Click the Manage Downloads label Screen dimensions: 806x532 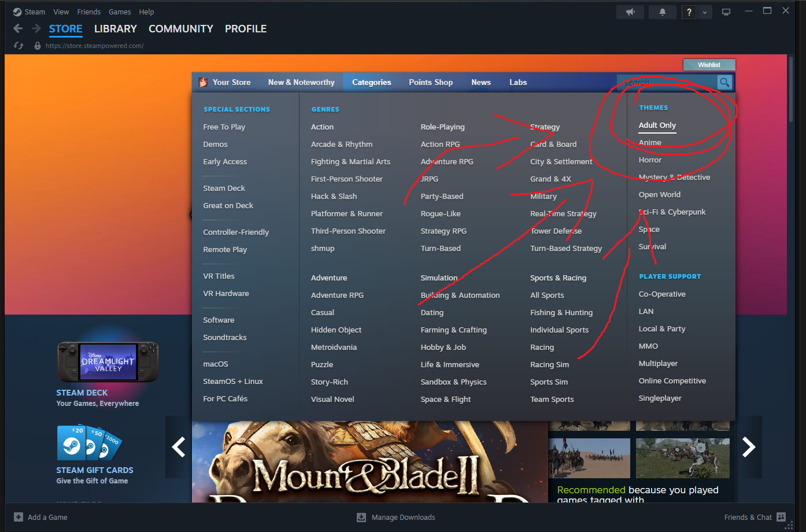[403, 517]
